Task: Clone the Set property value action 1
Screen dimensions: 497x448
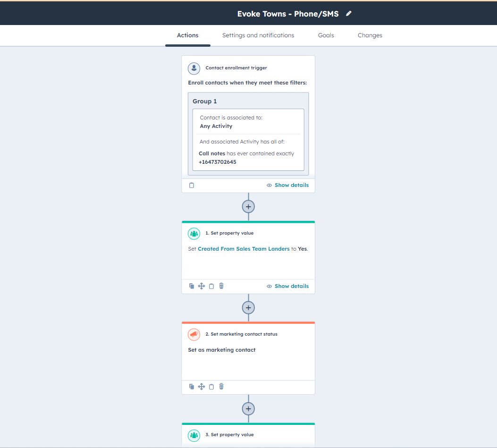Action: (x=192, y=286)
